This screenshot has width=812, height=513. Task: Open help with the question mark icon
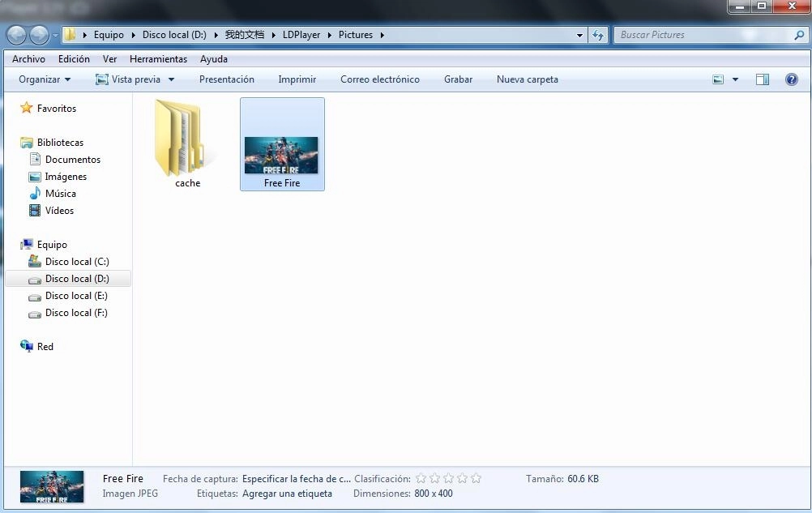pos(791,79)
